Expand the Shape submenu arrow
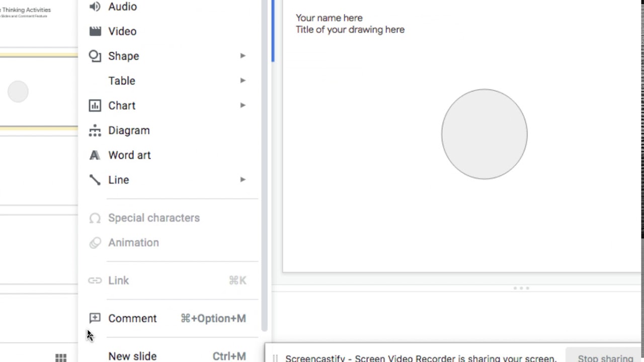 (x=243, y=56)
